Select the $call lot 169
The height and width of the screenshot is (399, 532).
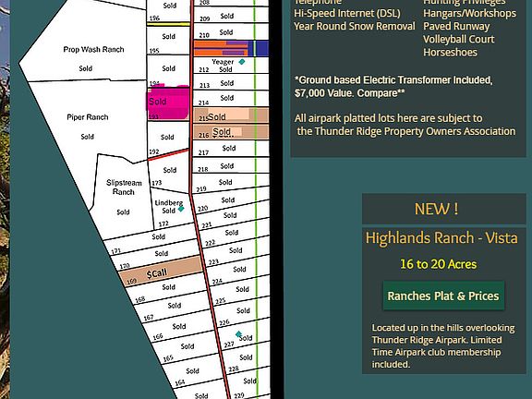pos(160,272)
